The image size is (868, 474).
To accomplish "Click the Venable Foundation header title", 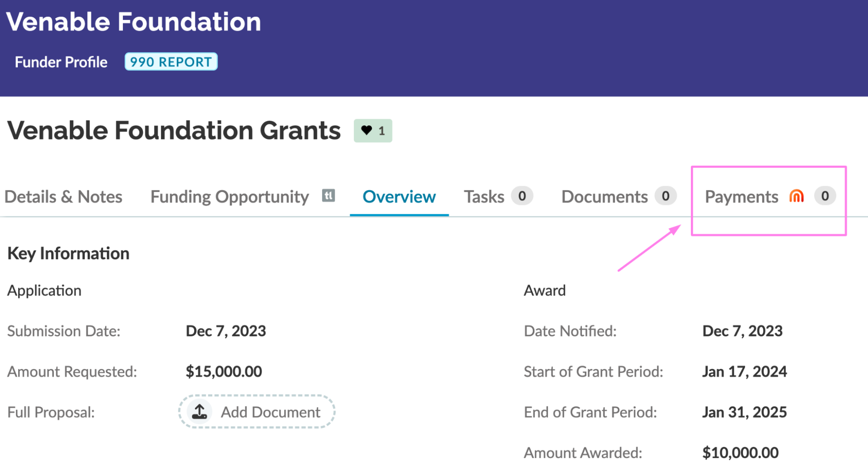I will [x=133, y=22].
